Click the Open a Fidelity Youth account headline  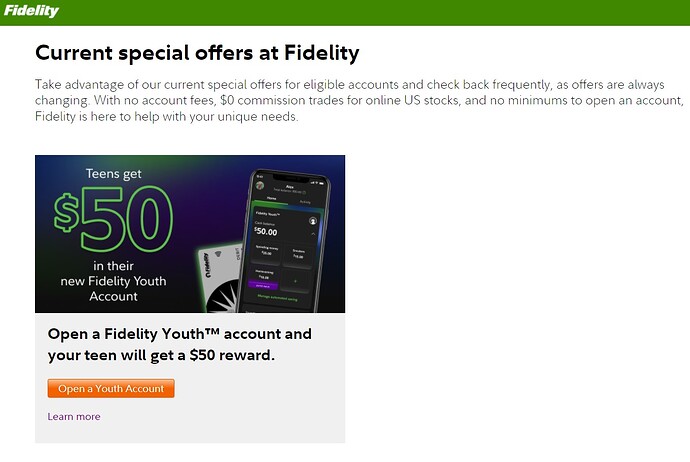coord(180,344)
